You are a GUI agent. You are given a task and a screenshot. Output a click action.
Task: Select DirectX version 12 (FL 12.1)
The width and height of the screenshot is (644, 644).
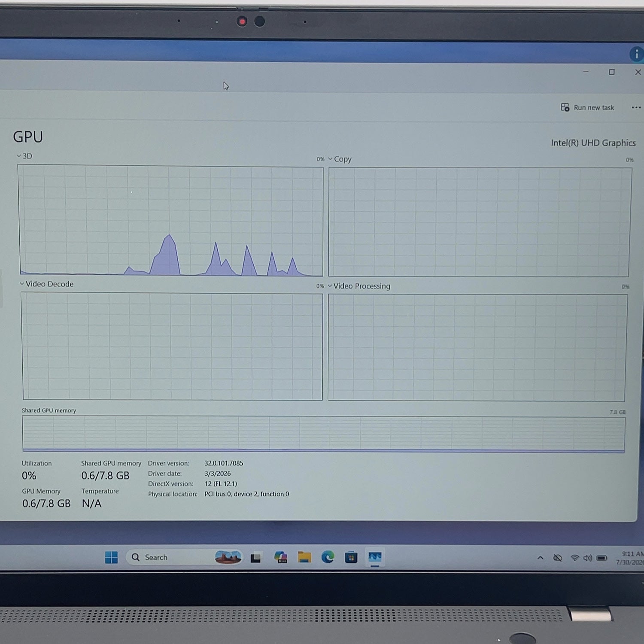[221, 484]
